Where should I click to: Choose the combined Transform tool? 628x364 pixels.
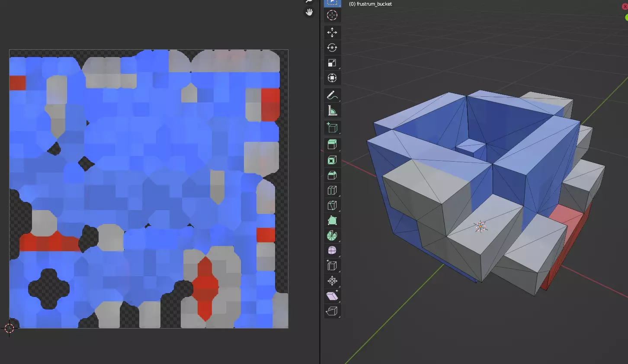pos(332,78)
